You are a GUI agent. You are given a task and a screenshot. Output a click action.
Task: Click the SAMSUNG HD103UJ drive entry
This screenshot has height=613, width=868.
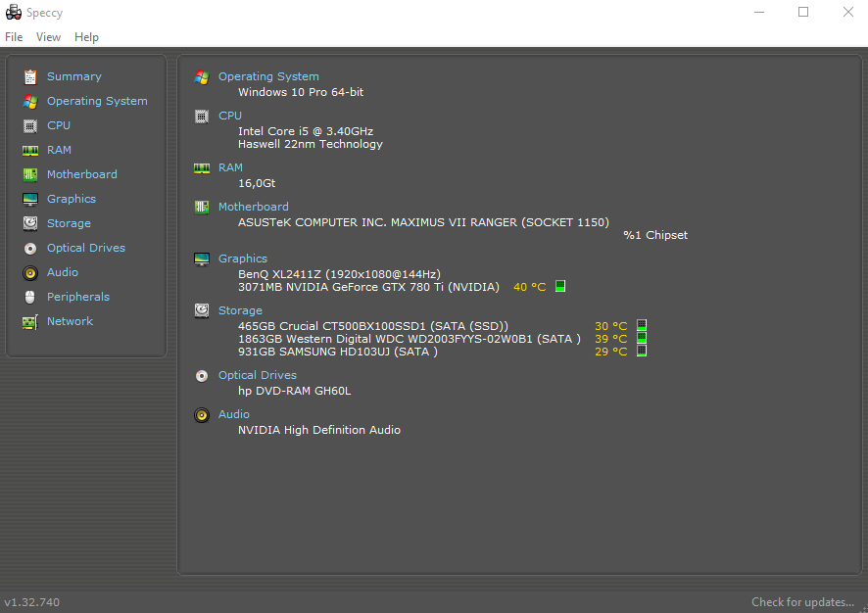(x=338, y=352)
